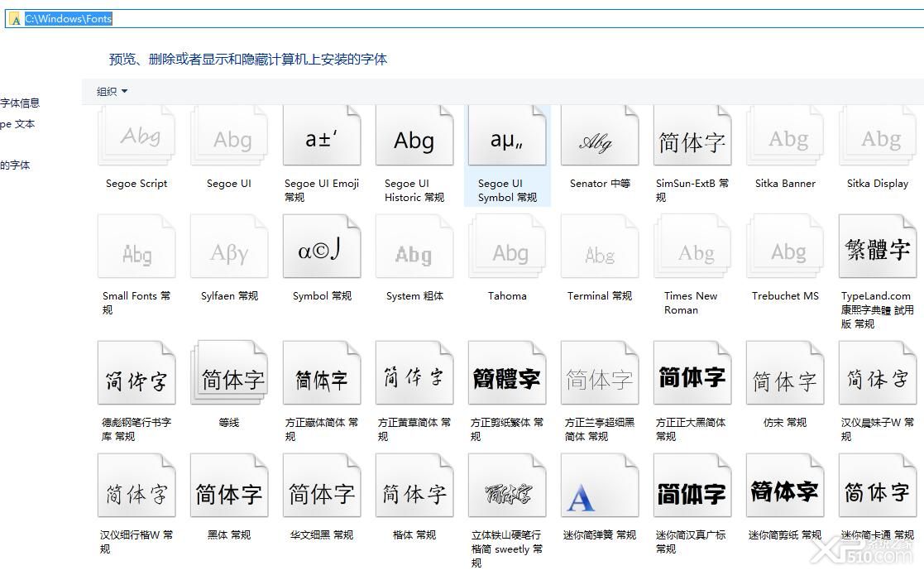Click the C:\Windows\Fonts address bar
The height and width of the screenshot is (575, 924).
point(70,18)
